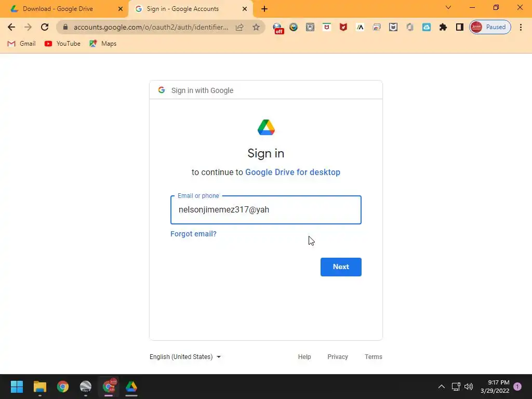Open the Chrome profile window on taskbar
The height and width of the screenshot is (399, 532).
tap(109, 386)
